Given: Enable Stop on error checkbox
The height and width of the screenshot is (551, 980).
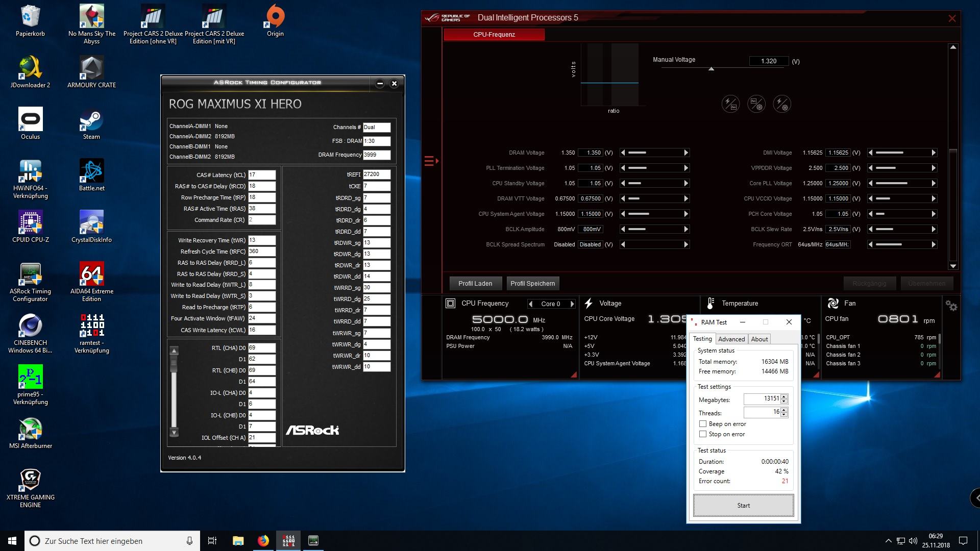Looking at the screenshot, I should point(703,434).
